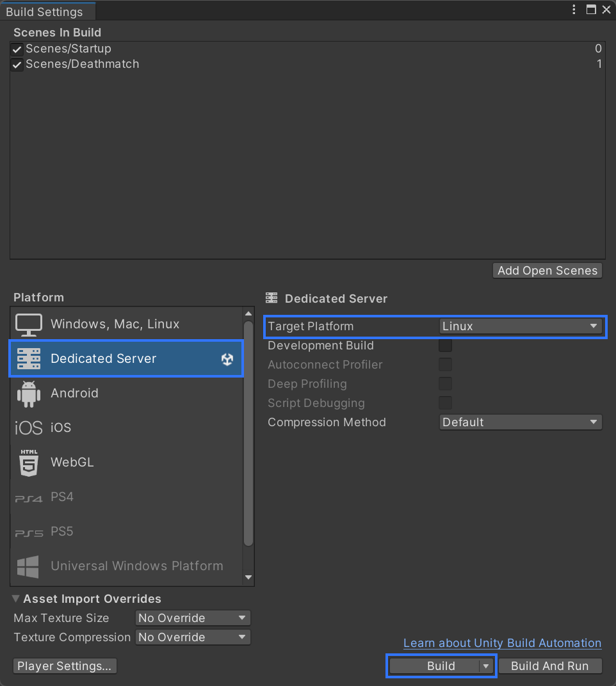Screen dimensions: 616x686
Task: Select the Windows, Mac, Linux platform
Action: tap(127, 324)
